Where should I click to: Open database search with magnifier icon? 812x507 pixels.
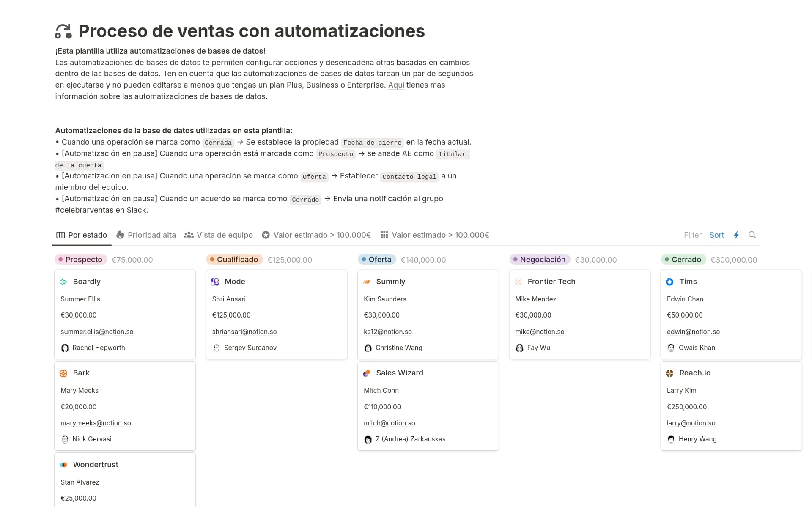click(752, 235)
